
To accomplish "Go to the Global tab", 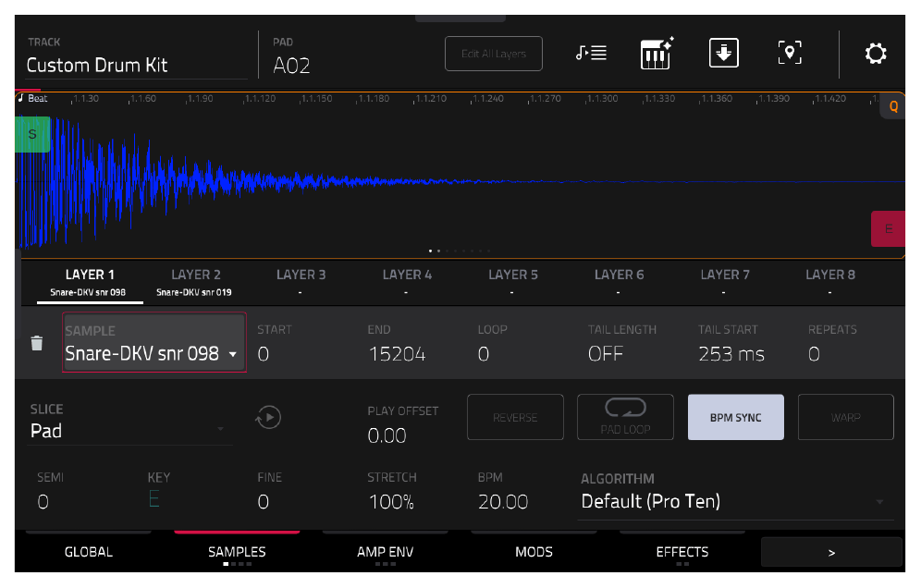I will click(88, 552).
